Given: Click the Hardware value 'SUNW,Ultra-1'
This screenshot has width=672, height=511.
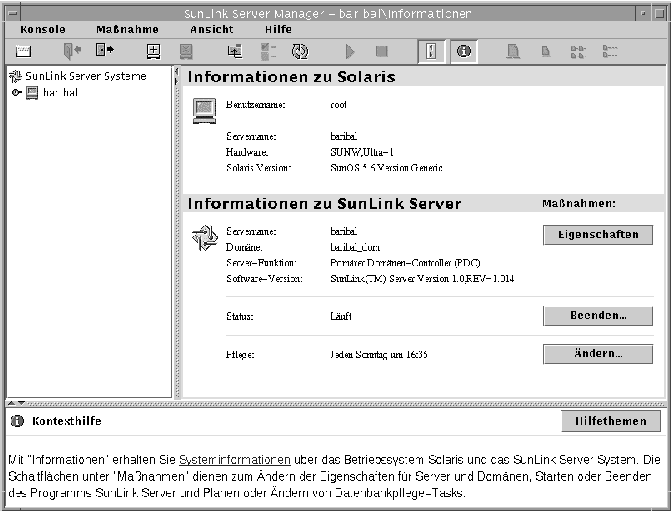Looking at the screenshot, I should pos(362,152).
